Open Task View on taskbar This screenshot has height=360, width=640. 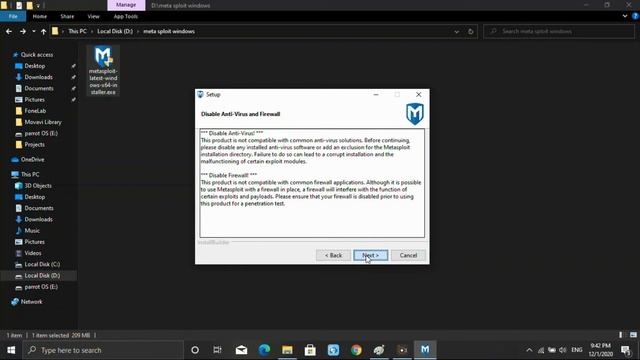pos(218,350)
